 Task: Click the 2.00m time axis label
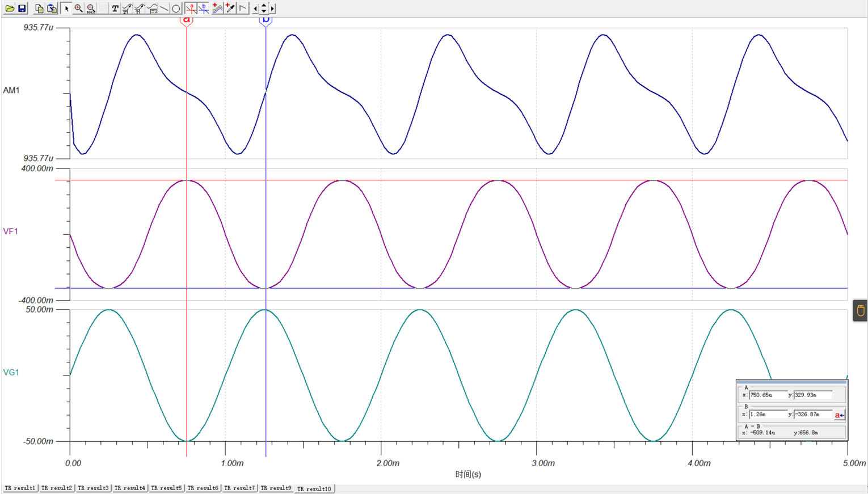[x=388, y=463]
